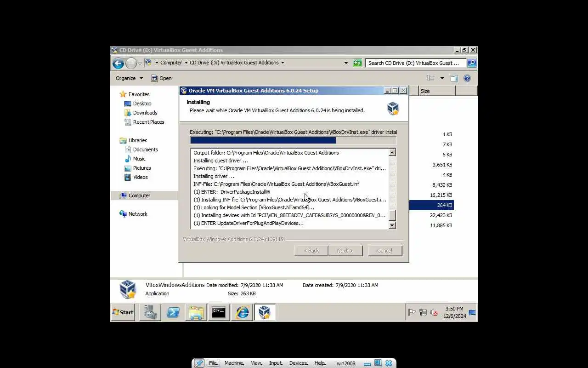Open the change view dropdown arrow

[x=442, y=78]
